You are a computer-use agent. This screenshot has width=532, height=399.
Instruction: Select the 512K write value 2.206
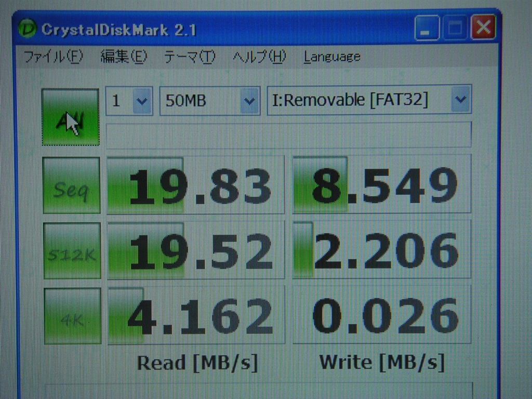382,249
